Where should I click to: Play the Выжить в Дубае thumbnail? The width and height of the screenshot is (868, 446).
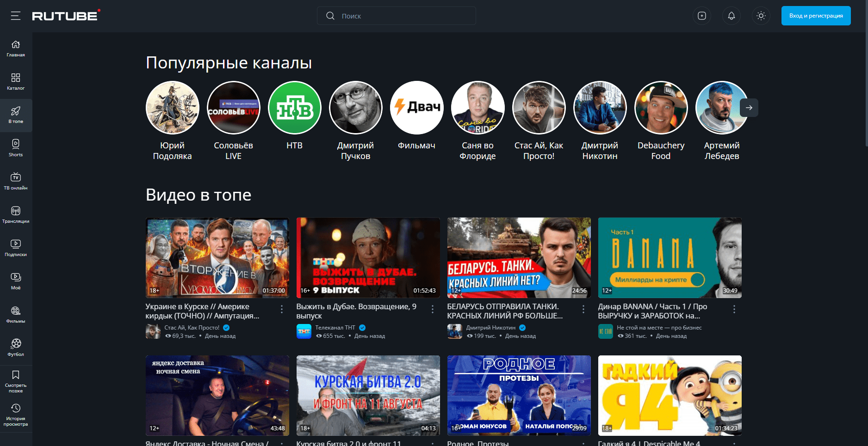pos(368,258)
